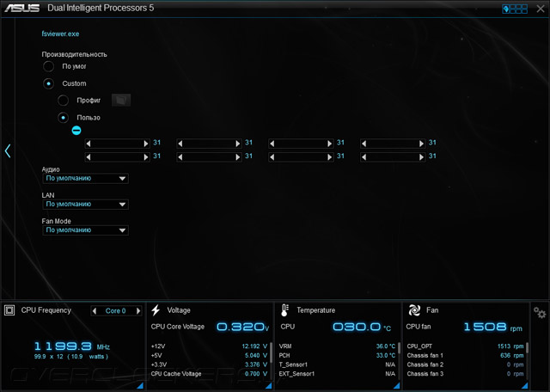Decrease fourth slider in top row
Viewport: 550px width, 392px height.
pyautogui.click(x=364, y=144)
